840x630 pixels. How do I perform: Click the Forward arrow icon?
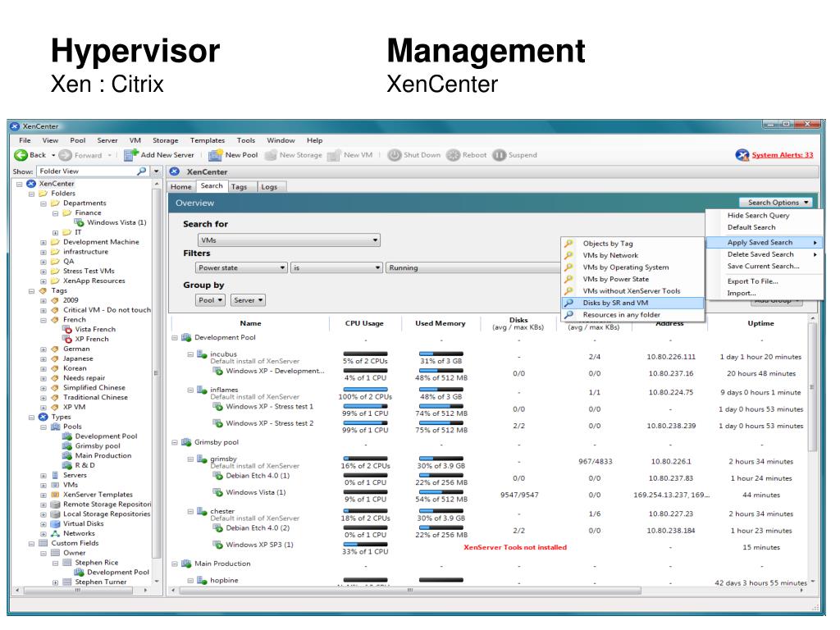pos(66,155)
